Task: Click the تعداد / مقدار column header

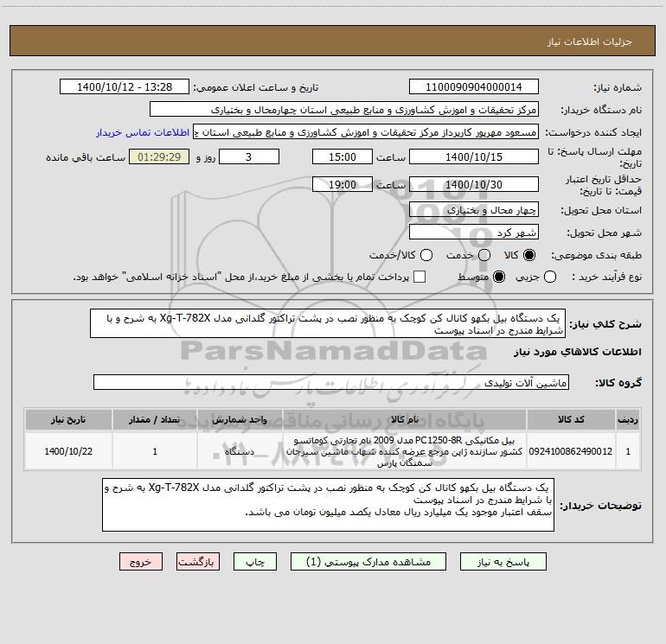Action: 155,419
